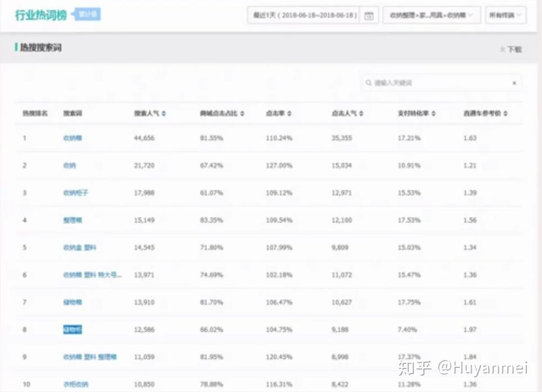This screenshot has width=542, height=392.
Task: Click the 81.55% mall click share cell
Action: click(x=211, y=138)
